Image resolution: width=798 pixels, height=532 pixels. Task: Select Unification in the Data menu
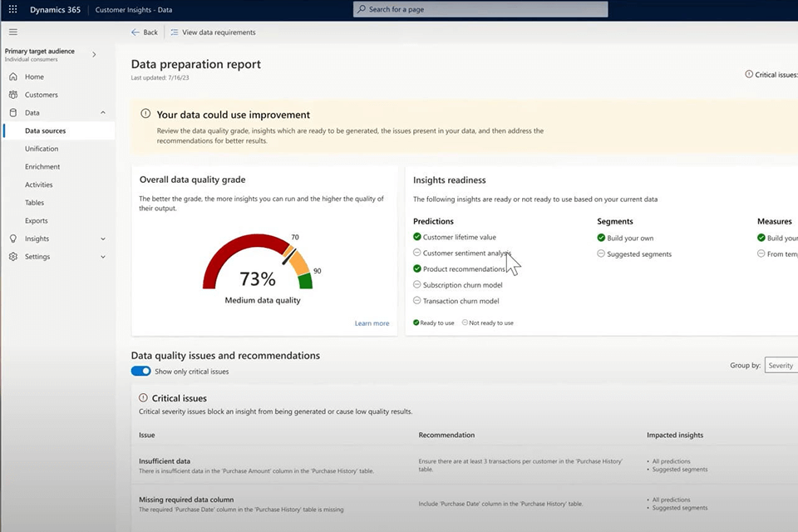click(42, 149)
